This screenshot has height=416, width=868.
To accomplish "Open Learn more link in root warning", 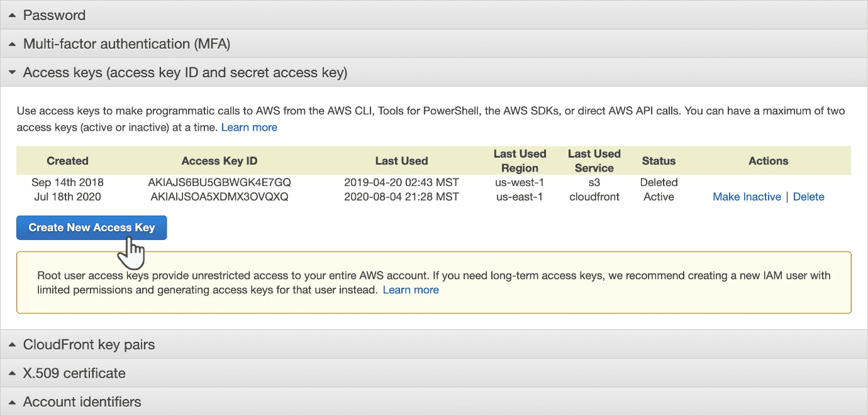I will click(x=411, y=290).
